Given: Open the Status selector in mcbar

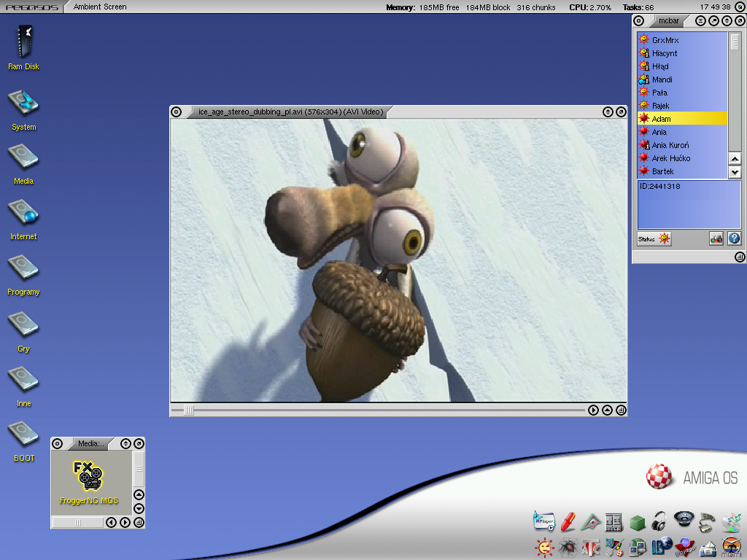Looking at the screenshot, I should point(654,239).
